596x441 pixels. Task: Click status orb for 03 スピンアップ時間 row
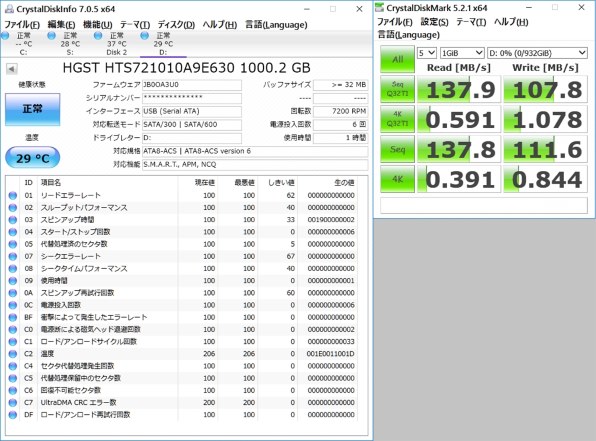click(13, 220)
